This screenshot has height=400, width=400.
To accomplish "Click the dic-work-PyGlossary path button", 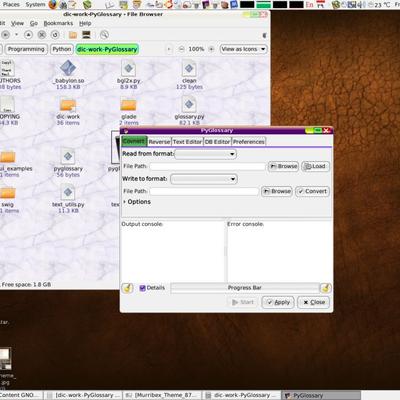I will pyautogui.click(x=107, y=49).
